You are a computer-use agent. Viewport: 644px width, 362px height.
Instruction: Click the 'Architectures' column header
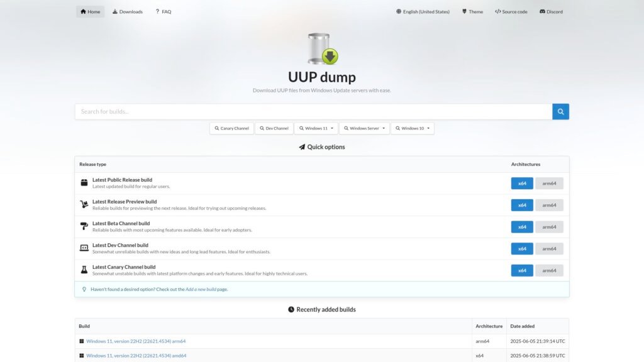pos(526,164)
